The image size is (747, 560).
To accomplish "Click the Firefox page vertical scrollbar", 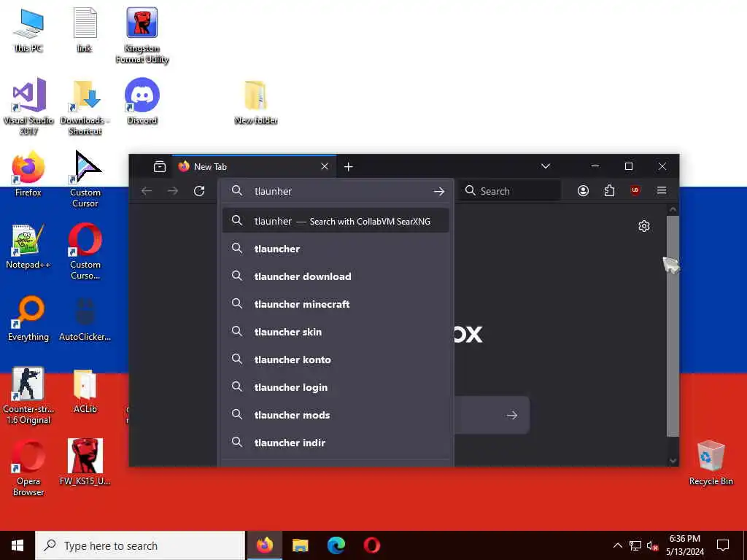I will click(672, 326).
